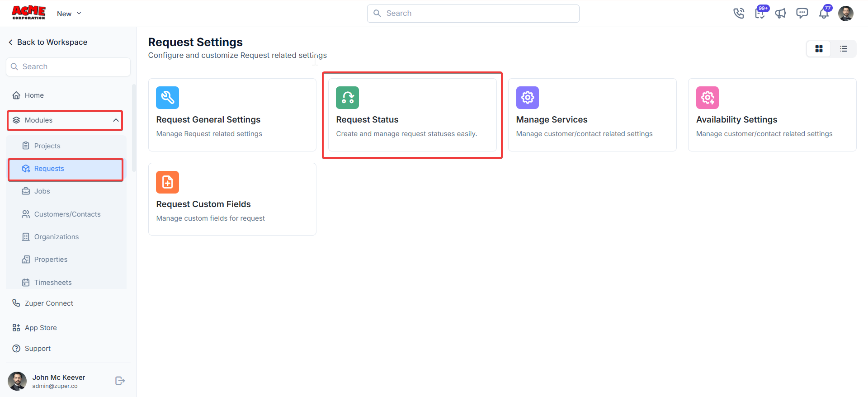Open Customers/Contacts module settings
Viewport: 868px width, 397px height.
66,214
